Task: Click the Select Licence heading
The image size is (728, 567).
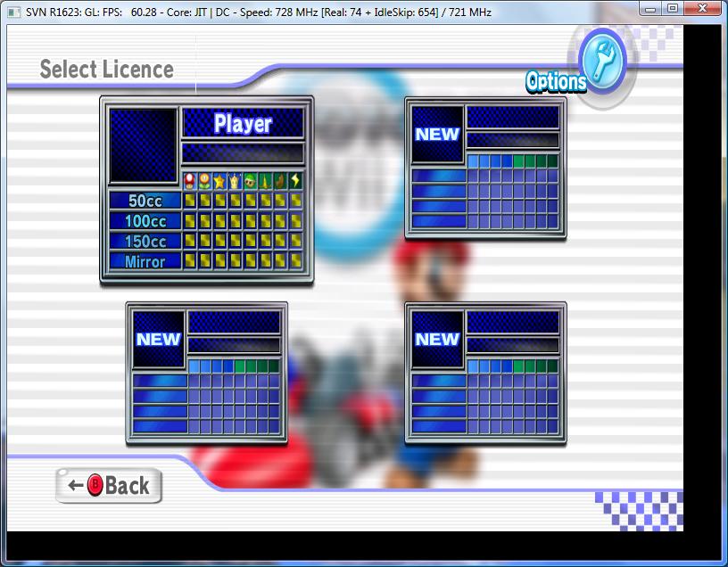Action: [107, 70]
